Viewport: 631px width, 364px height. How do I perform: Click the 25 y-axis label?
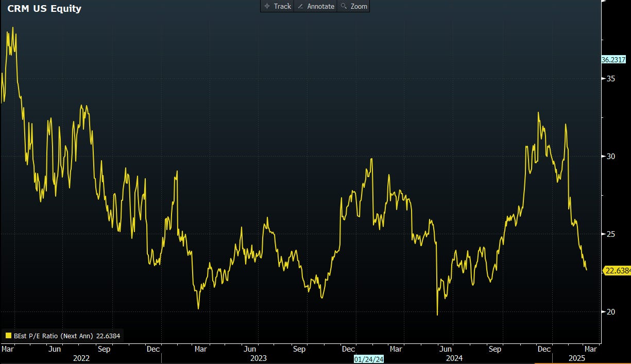click(610, 234)
